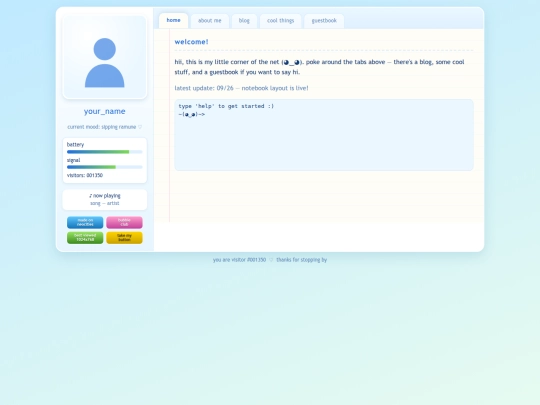This screenshot has height=405, width=540.
Task: Click the music note icon beside 'now playing'
Action: [x=91, y=196]
